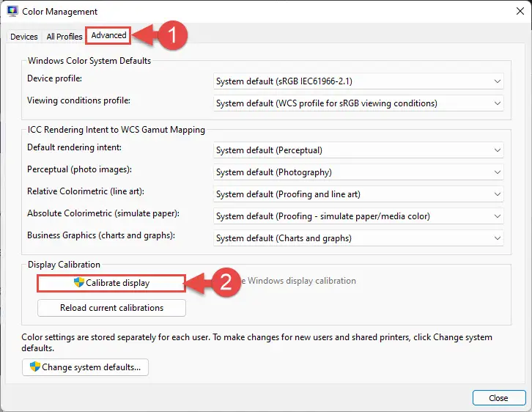Expand the Absolute Colorimetric (simulate paper) dropdown
This screenshot has height=412, width=532.
point(358,216)
